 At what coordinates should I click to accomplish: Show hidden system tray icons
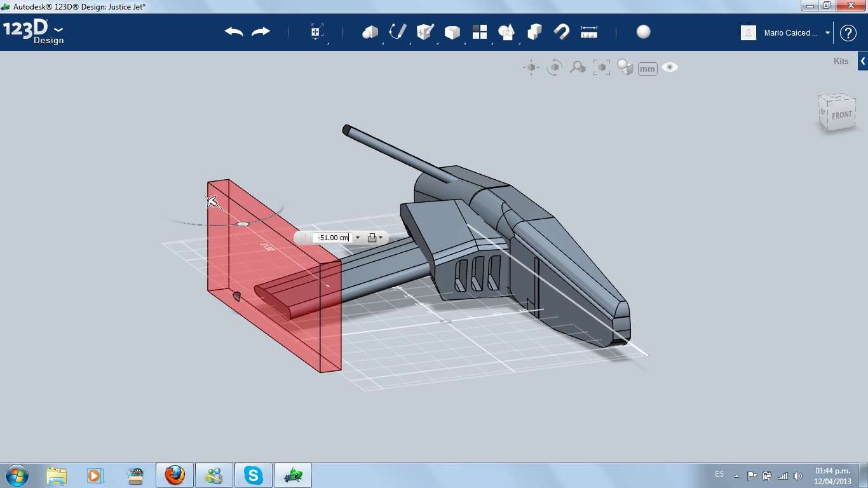pyautogui.click(x=737, y=475)
